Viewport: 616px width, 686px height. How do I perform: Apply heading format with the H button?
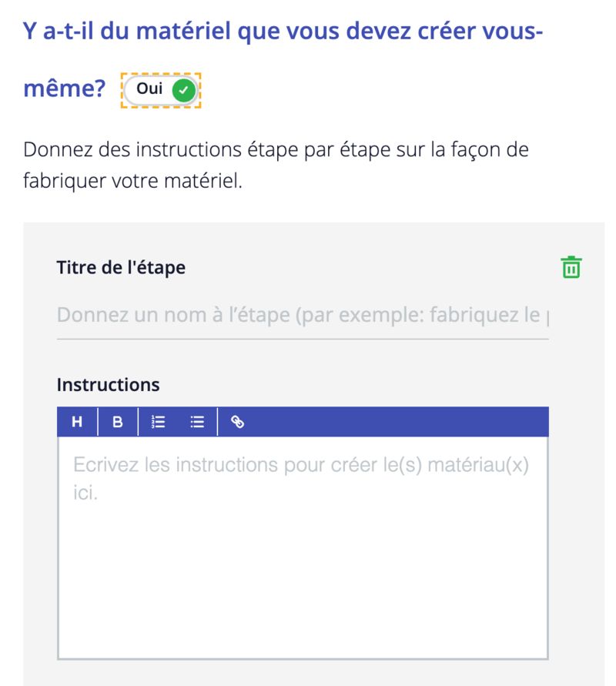pos(77,422)
